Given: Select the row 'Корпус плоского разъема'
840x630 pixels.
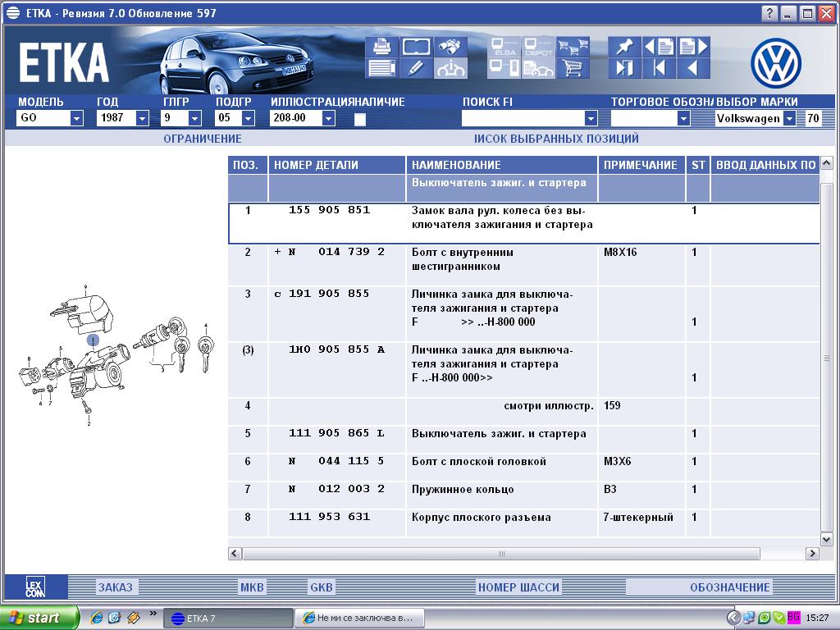Looking at the screenshot, I should [x=524, y=523].
